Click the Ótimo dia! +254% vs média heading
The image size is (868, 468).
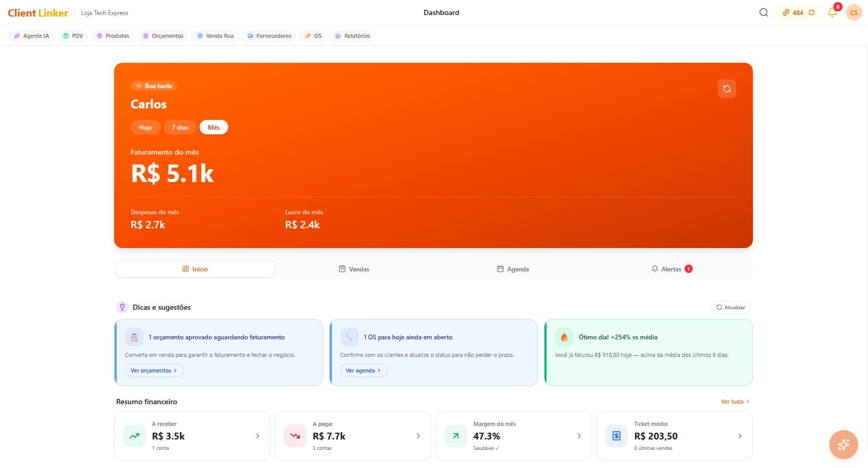pyautogui.click(x=618, y=337)
